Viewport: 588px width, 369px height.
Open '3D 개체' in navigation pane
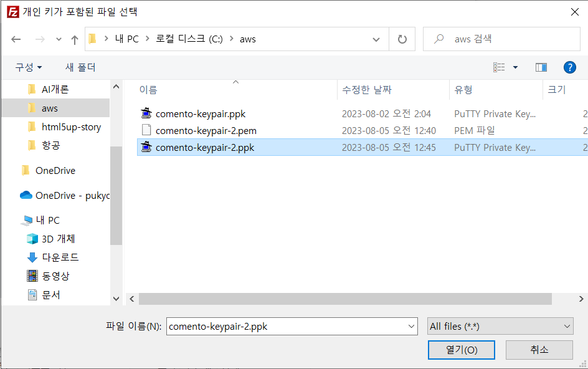click(x=59, y=239)
